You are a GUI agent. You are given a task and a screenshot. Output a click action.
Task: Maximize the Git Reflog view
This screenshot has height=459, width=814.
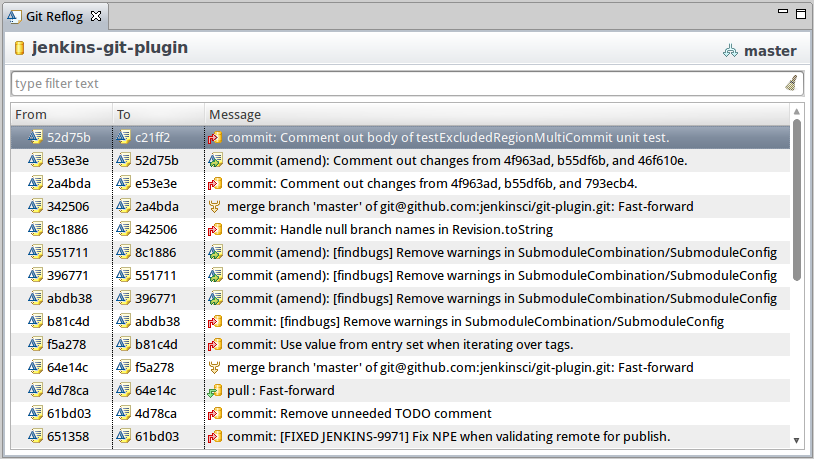click(x=801, y=14)
